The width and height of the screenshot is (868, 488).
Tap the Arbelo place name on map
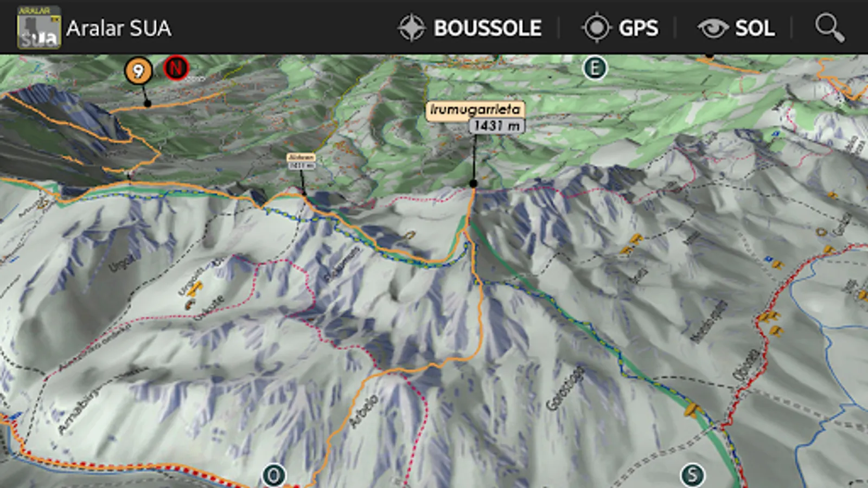point(364,411)
